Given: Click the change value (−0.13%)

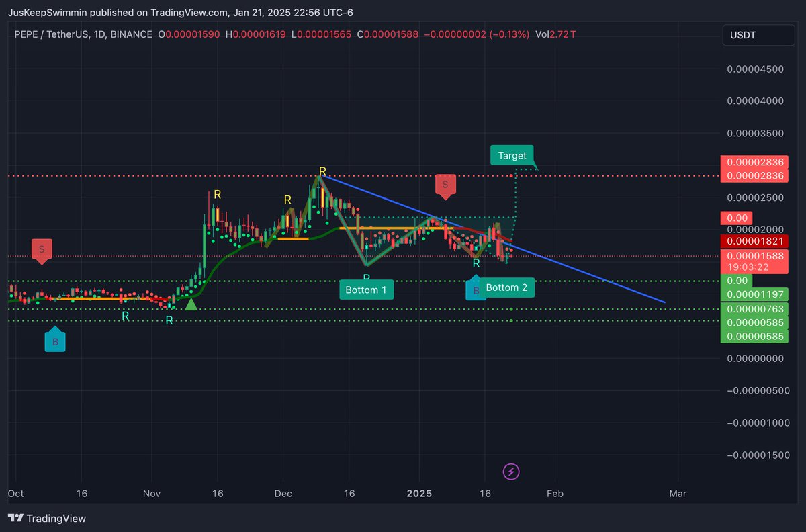Looking at the screenshot, I should (x=508, y=34).
